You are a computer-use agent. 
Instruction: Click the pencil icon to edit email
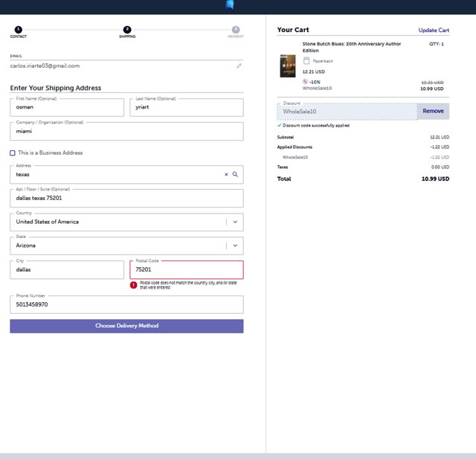pos(239,65)
